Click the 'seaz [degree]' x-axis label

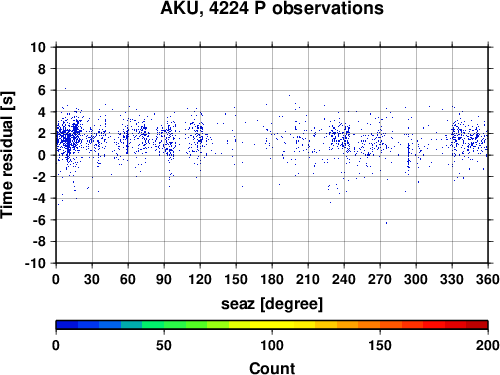[272, 304]
